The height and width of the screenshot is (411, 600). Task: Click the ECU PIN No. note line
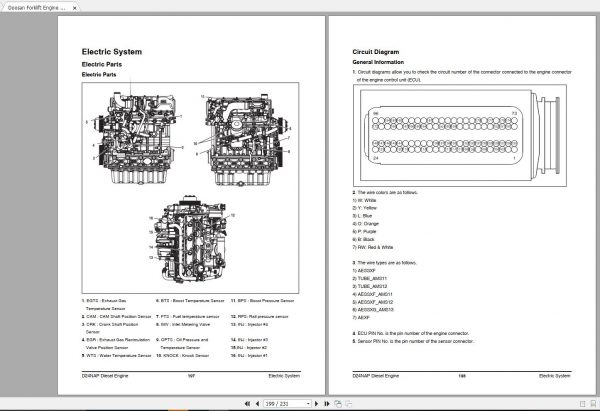point(411,333)
